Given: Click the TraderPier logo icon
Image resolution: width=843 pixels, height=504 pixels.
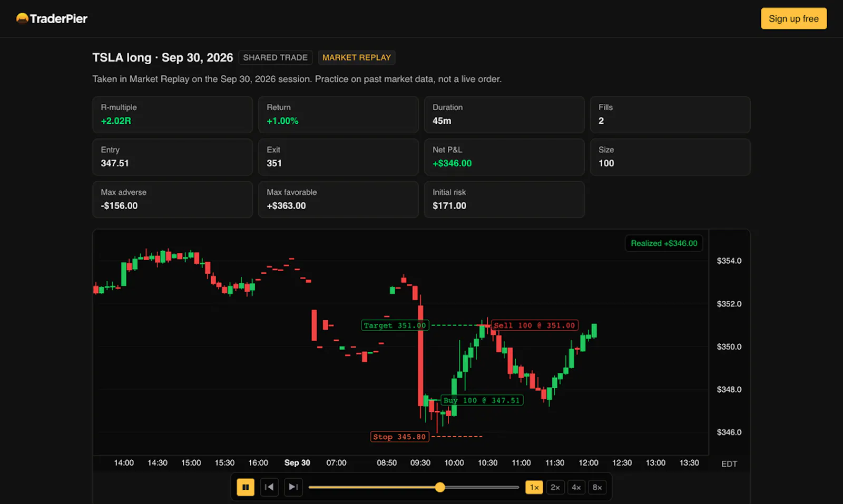Looking at the screenshot, I should [22, 18].
